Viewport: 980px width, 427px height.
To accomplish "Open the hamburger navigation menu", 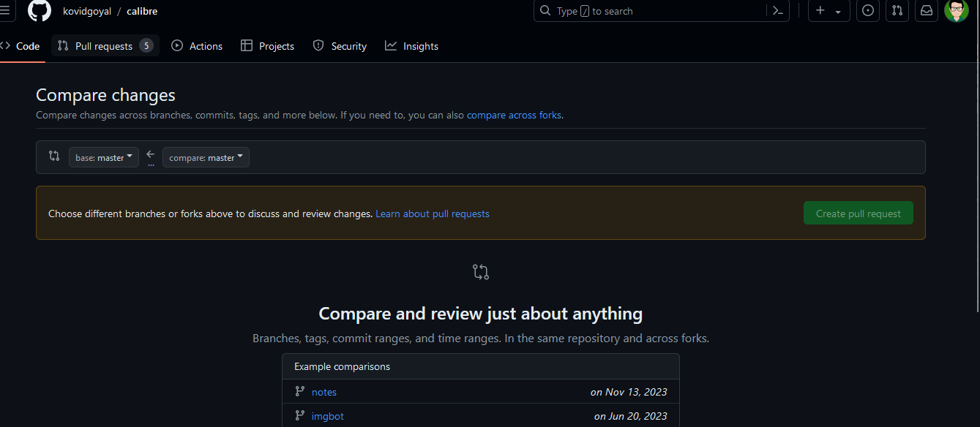I will (x=4, y=11).
